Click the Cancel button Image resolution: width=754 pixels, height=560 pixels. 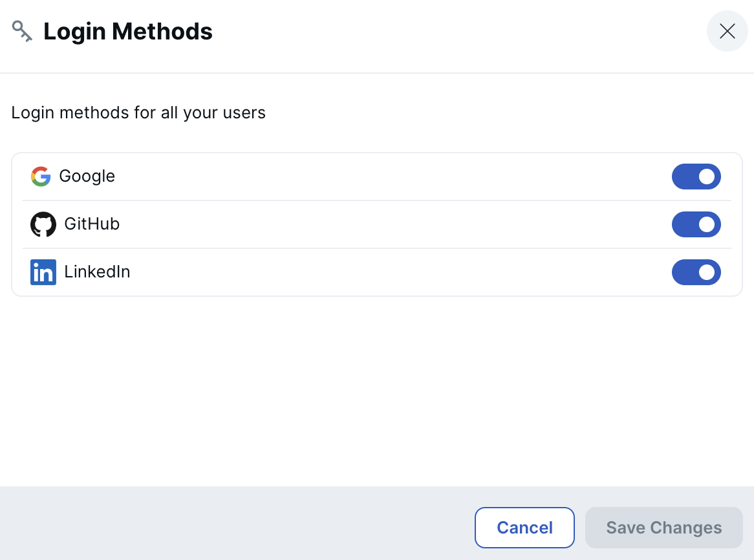pyautogui.click(x=524, y=527)
